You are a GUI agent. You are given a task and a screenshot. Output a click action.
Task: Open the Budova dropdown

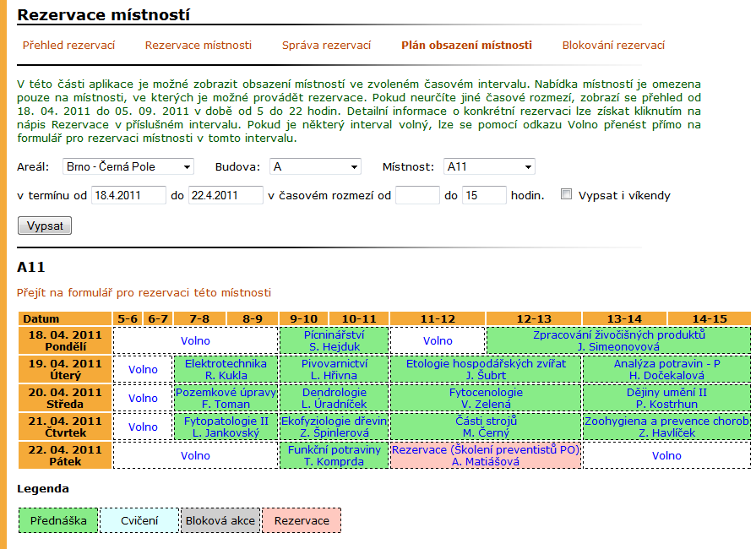[x=315, y=166]
